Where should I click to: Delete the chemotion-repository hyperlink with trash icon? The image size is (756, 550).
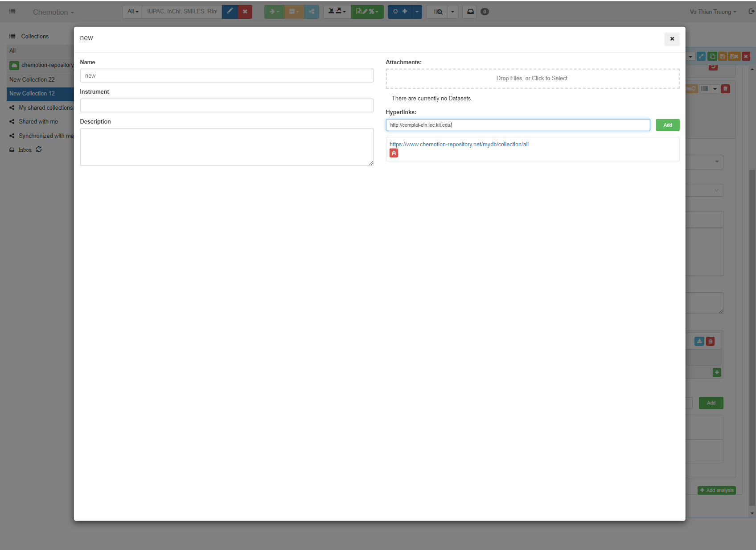coord(394,153)
